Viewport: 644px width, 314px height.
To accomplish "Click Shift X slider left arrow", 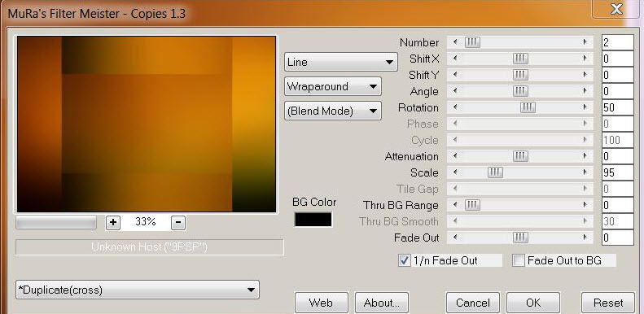I will [x=454, y=59].
